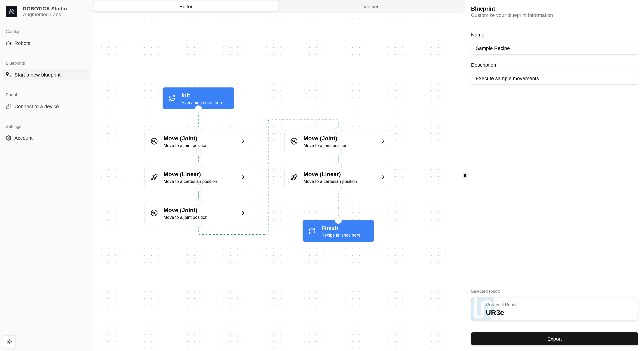Screen dimensions: 644x351
Task: Toggle the light/dark theme sun button
Action: tap(9, 341)
